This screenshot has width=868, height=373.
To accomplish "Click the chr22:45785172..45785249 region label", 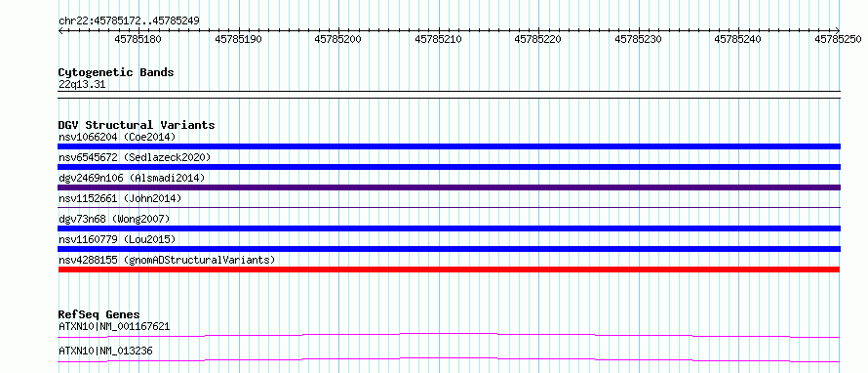I will pos(129,21).
